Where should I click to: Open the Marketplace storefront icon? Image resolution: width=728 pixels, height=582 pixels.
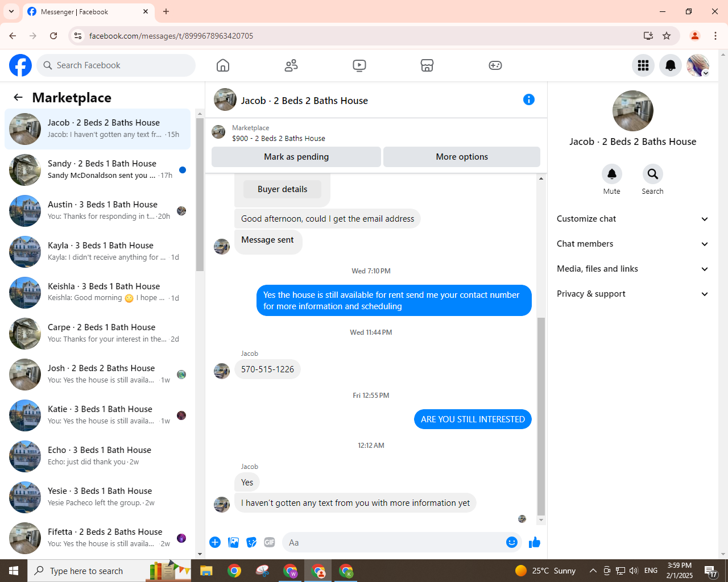point(427,65)
